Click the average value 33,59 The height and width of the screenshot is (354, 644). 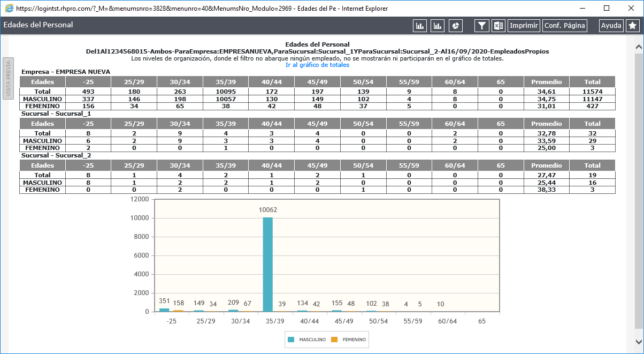pos(547,141)
